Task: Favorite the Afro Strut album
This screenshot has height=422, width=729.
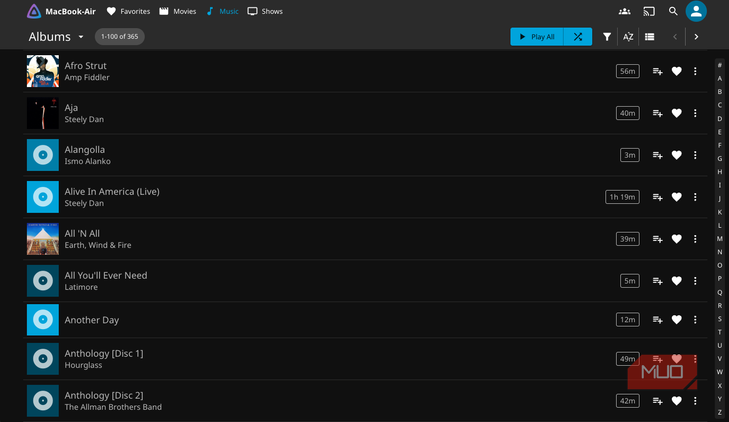Action: pyautogui.click(x=676, y=71)
